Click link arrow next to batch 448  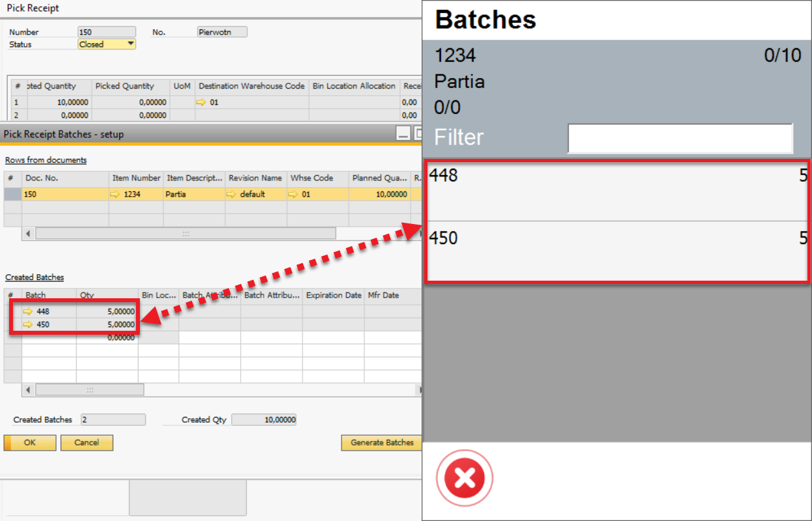(28, 311)
